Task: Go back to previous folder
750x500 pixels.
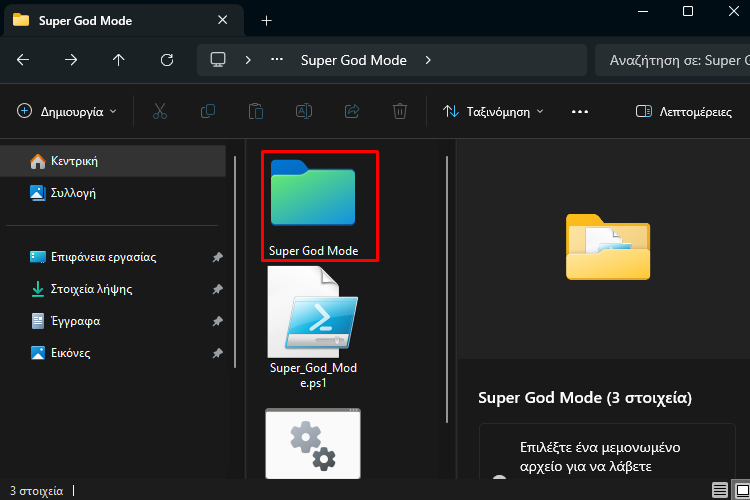Action: click(23, 60)
